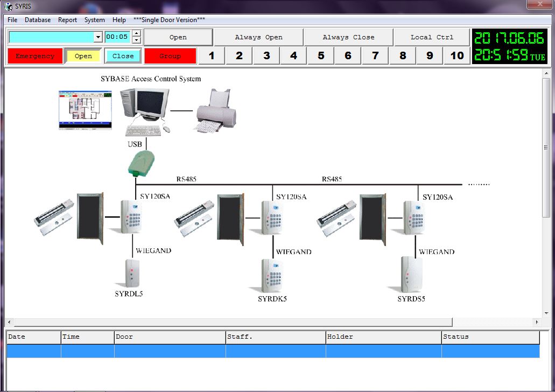Click the door icon beside second SY120SA
The width and height of the screenshot is (555, 392).
[x=231, y=219]
